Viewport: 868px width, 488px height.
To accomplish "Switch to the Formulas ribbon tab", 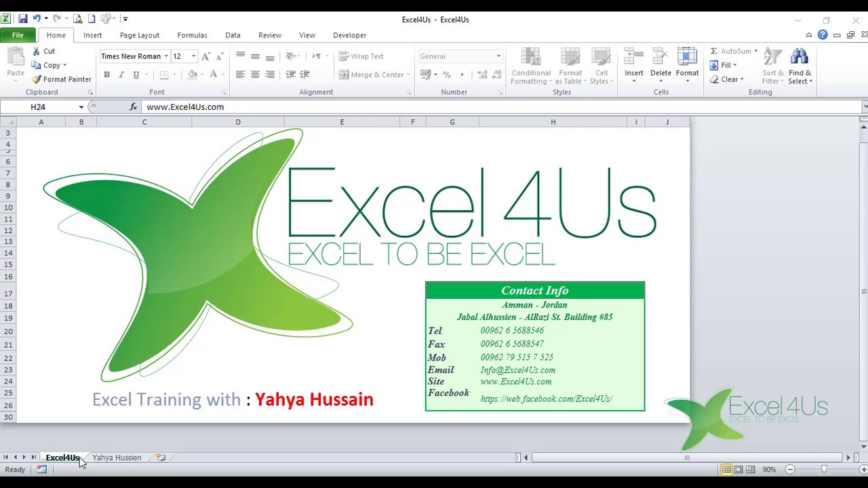I will tap(192, 35).
